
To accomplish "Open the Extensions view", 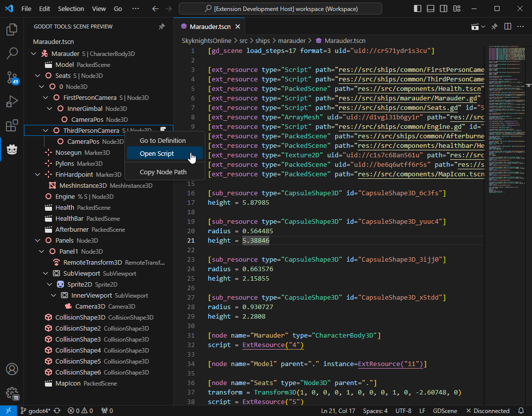I will (12, 126).
